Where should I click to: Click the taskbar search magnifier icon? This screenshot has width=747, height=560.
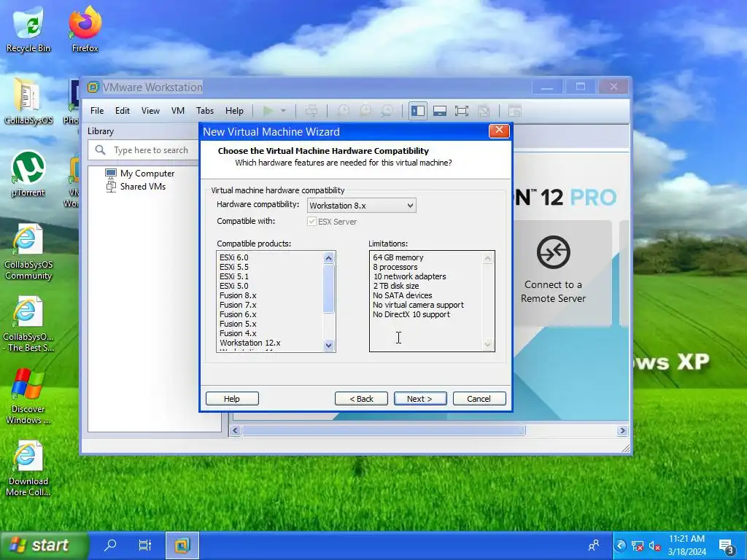[x=111, y=545]
